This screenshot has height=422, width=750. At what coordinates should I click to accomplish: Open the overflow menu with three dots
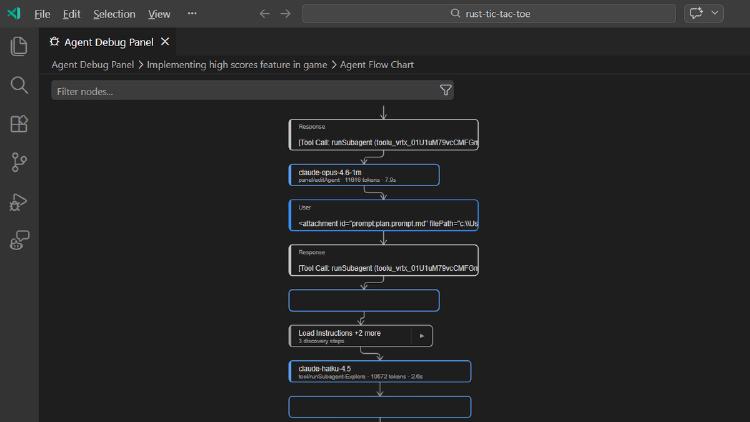192,13
